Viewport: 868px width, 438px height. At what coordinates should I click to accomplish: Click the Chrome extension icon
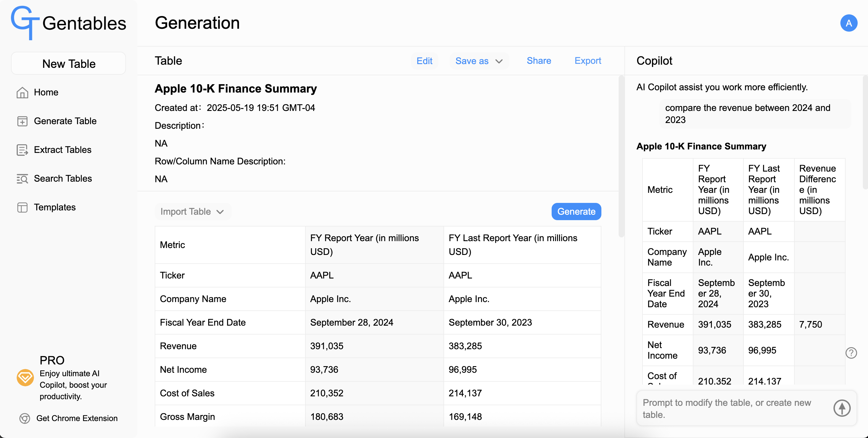click(x=25, y=418)
